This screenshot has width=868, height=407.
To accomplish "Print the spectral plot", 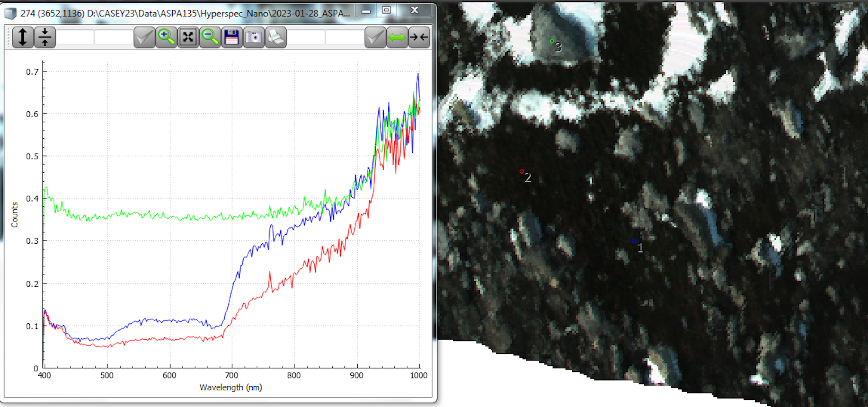I will pos(276,37).
